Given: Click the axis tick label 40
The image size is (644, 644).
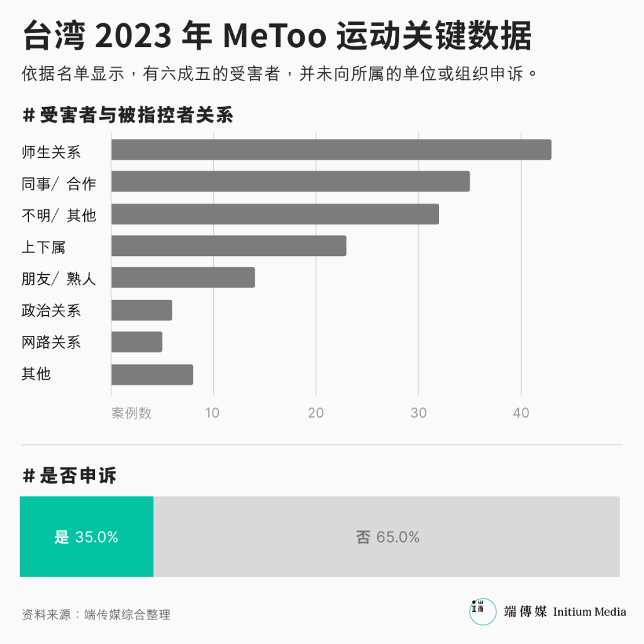Looking at the screenshot, I should click(521, 413).
